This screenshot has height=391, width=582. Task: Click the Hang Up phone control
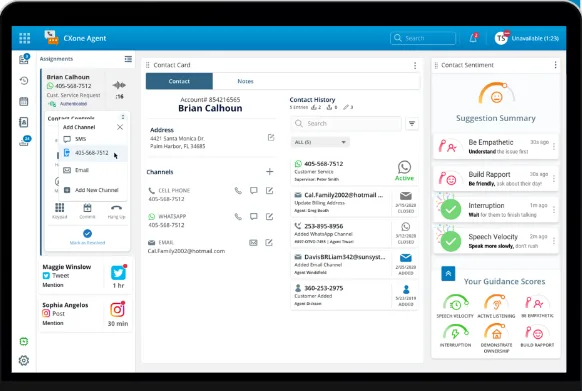tap(117, 211)
